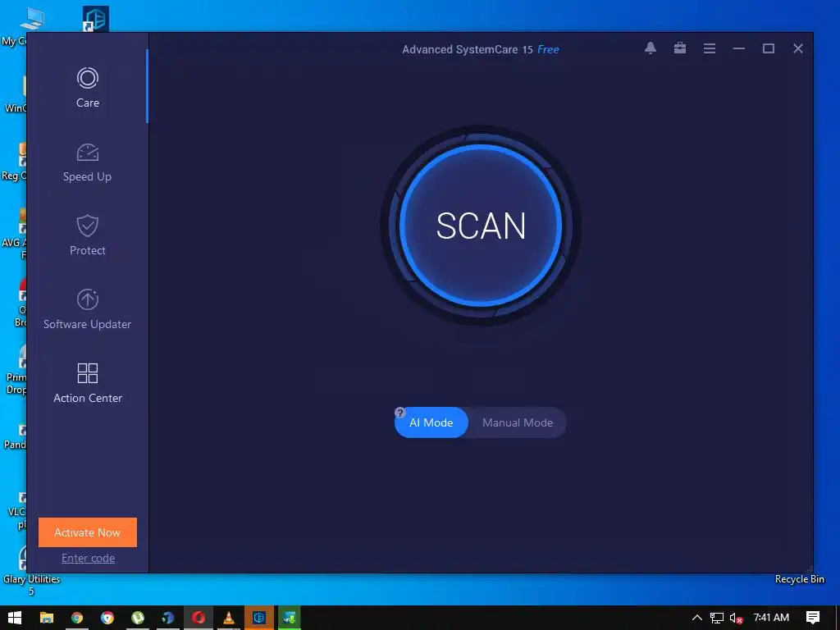Close the Advanced SystemCare window

coord(797,48)
